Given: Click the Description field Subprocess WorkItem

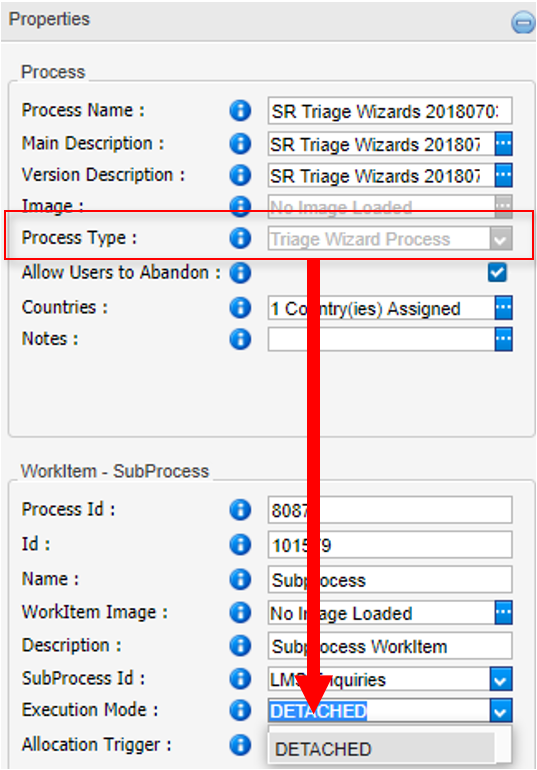Looking at the screenshot, I should pyautogui.click(x=390, y=646).
